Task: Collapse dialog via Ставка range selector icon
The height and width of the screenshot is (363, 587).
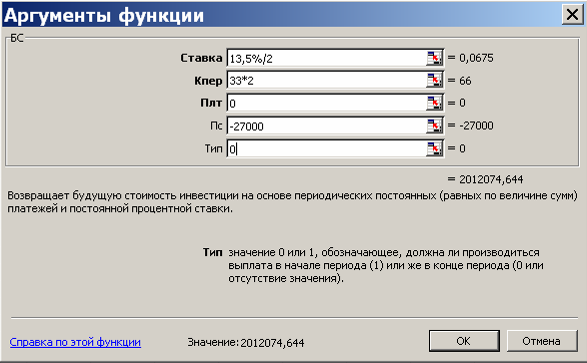Action: click(434, 58)
